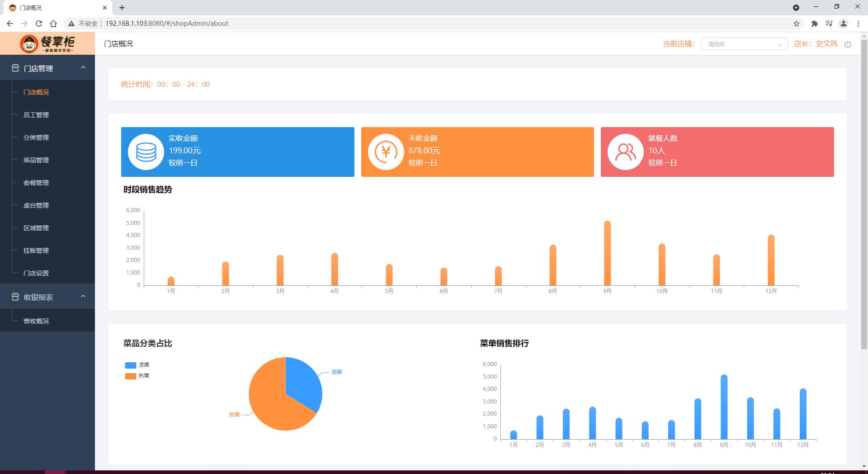Click the browser address bar URL

coord(167,24)
